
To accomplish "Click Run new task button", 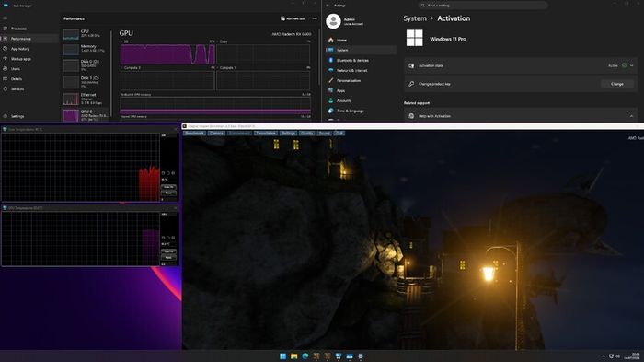I will (x=293, y=18).
